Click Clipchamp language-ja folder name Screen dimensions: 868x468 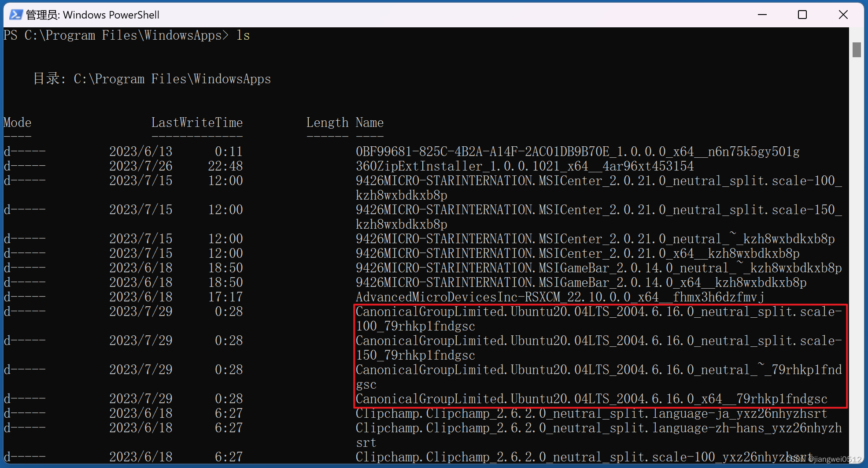point(591,413)
